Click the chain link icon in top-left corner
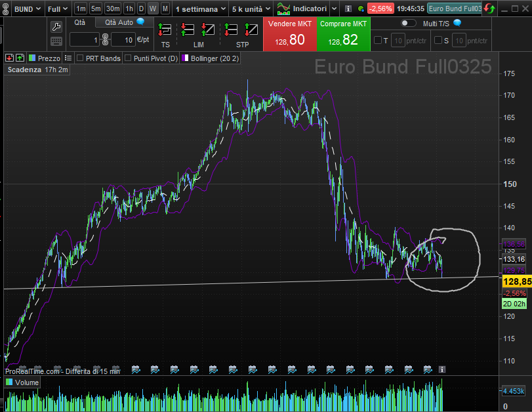This screenshot has height=412, width=532. [7, 9]
